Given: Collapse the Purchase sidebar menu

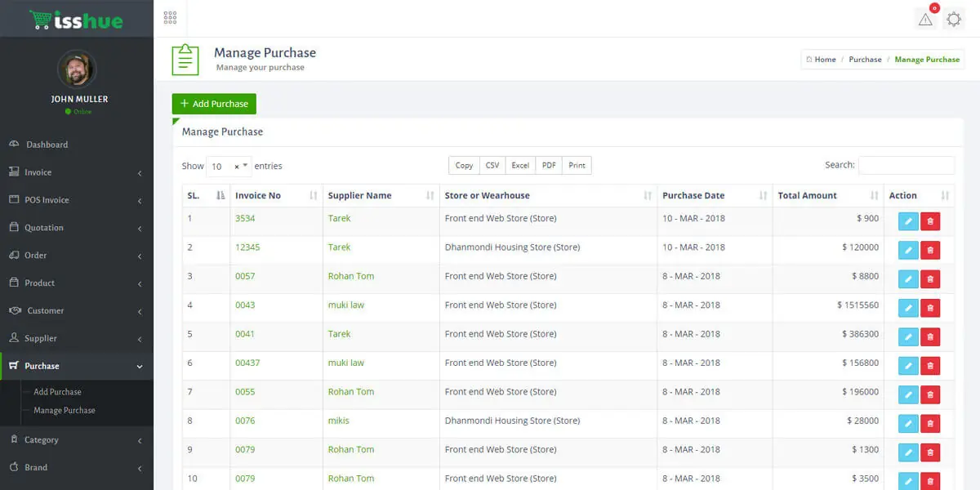Looking at the screenshot, I should pos(77,366).
